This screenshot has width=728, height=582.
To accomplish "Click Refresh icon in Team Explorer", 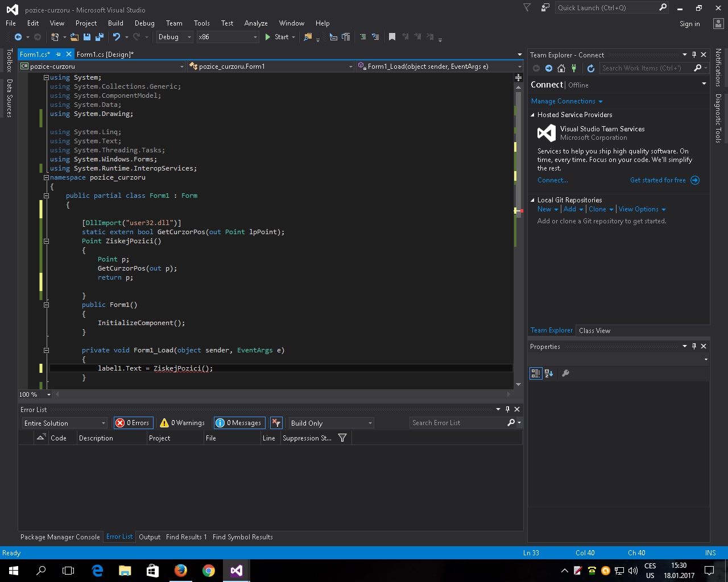I will [x=591, y=68].
